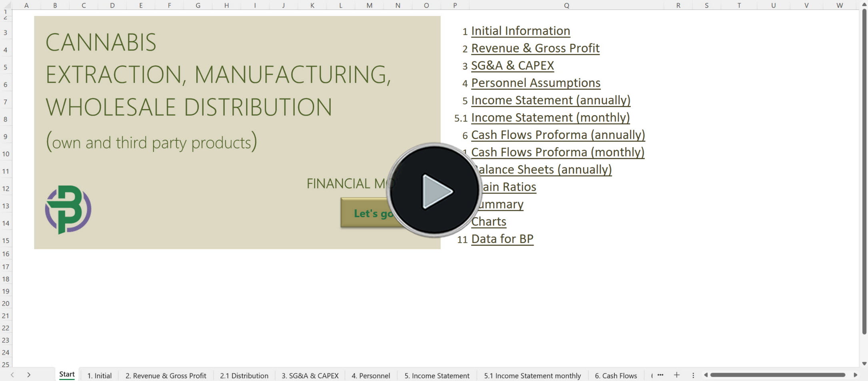
Task: Open the Data for BP hyperlink
Action: click(502, 239)
